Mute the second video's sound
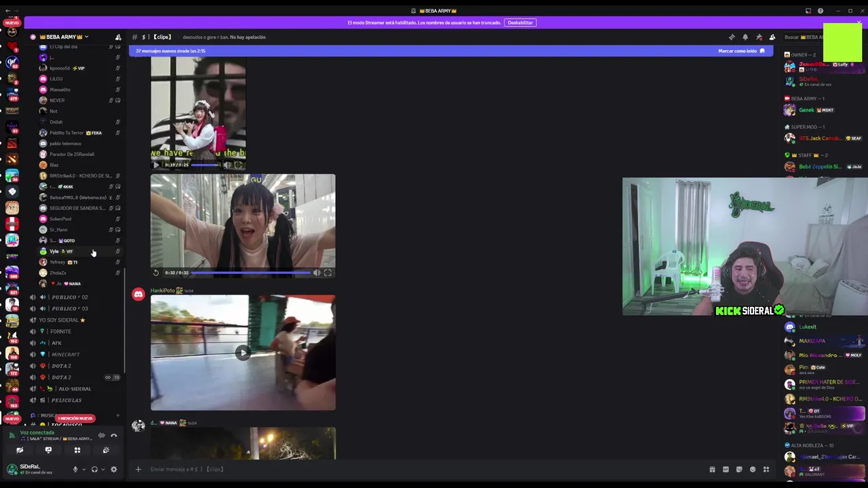Viewport: 868px width, 488px height. [317, 272]
